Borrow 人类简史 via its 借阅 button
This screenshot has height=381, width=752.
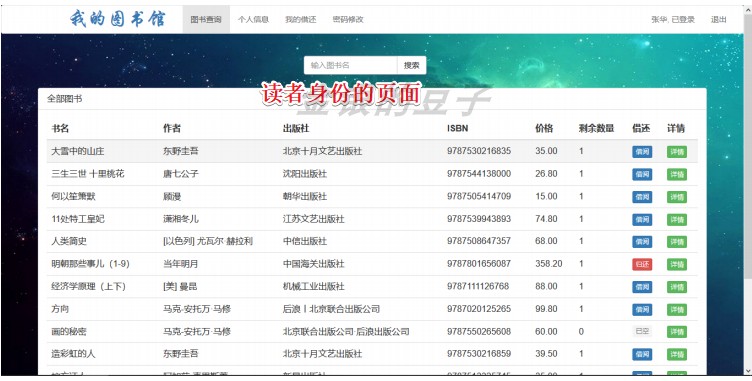tap(642, 241)
